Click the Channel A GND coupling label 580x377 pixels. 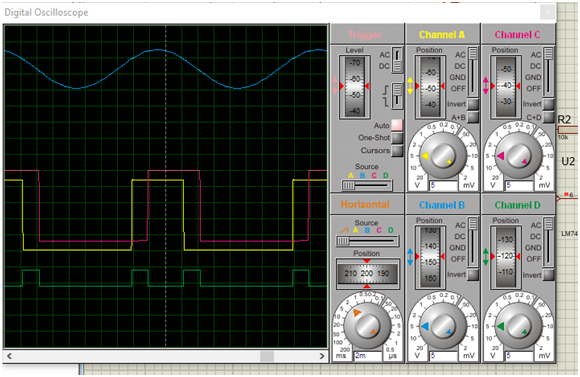(x=458, y=77)
